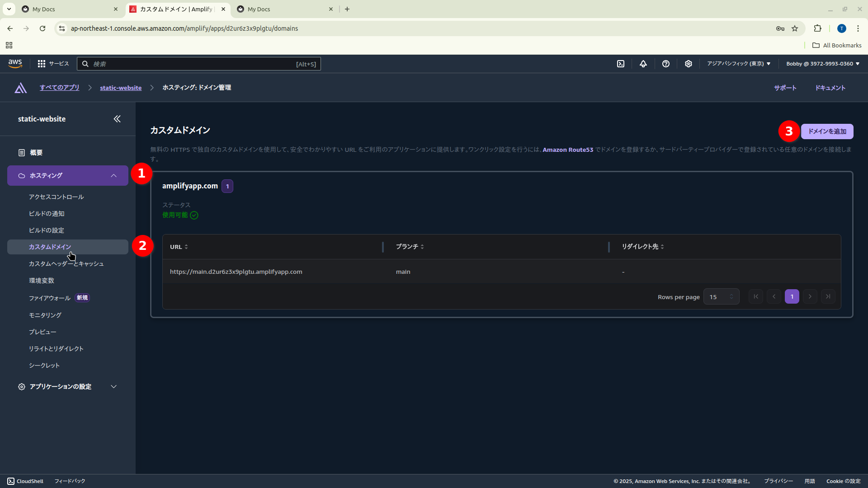Open the Bobby account menu
Viewport: 868px width, 488px height.
click(x=821, y=64)
